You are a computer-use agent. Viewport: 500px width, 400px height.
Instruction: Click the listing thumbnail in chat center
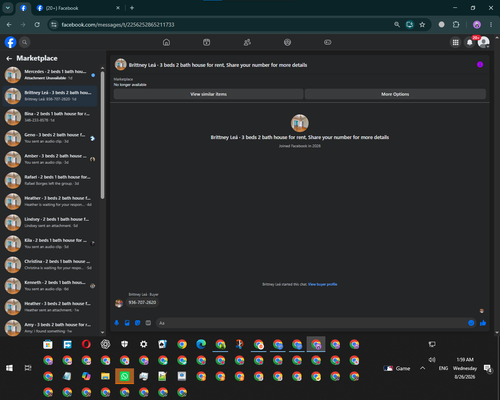[300, 123]
